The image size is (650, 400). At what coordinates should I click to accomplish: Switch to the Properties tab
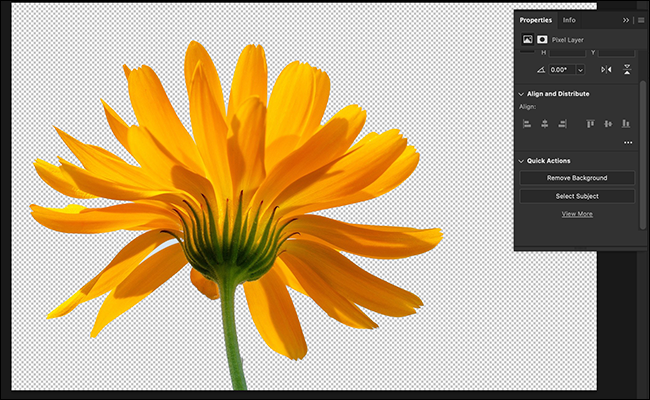(536, 20)
